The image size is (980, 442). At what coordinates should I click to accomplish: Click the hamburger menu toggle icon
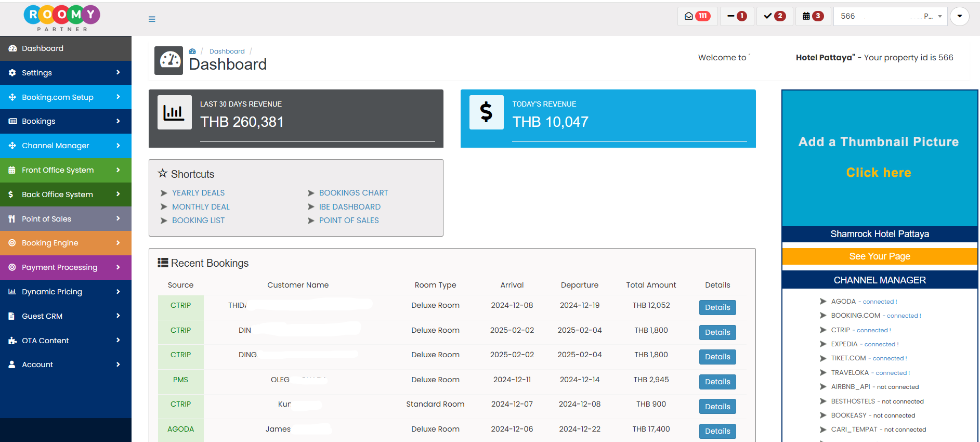point(152,19)
